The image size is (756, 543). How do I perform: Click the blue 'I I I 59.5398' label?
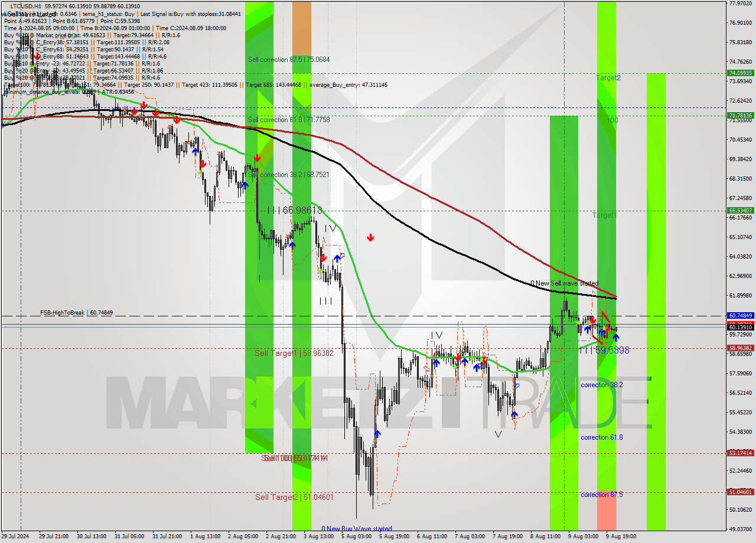(x=604, y=350)
